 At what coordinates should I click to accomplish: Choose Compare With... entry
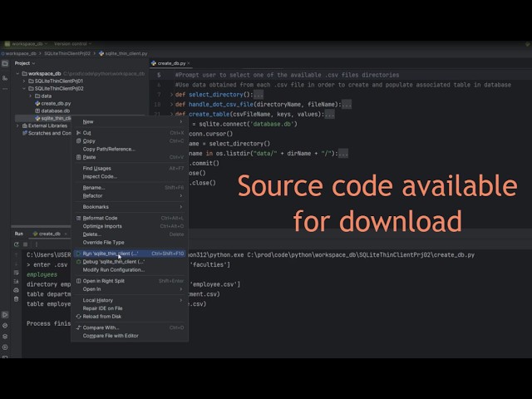130,328
